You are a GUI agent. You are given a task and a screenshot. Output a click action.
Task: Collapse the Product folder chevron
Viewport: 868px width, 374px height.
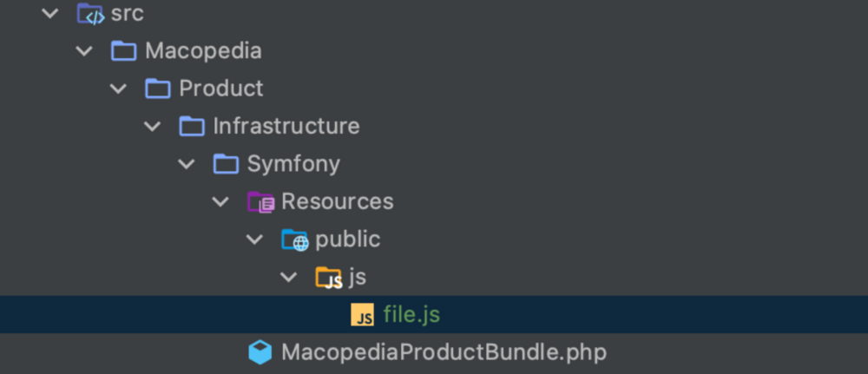pos(118,89)
